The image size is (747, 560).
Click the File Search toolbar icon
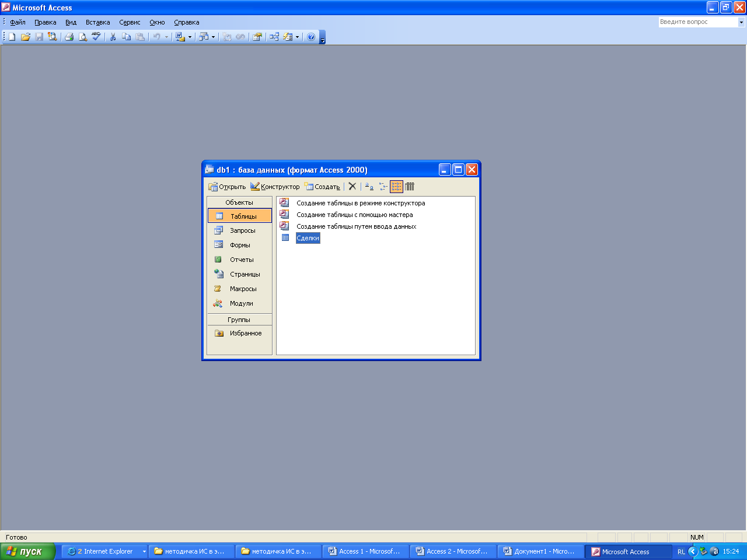coord(53,37)
